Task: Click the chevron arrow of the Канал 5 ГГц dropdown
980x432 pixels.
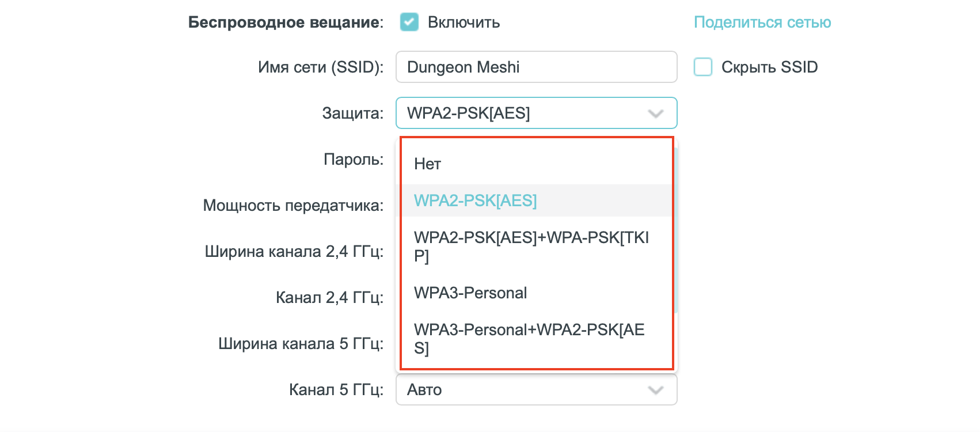Action: coord(655,390)
